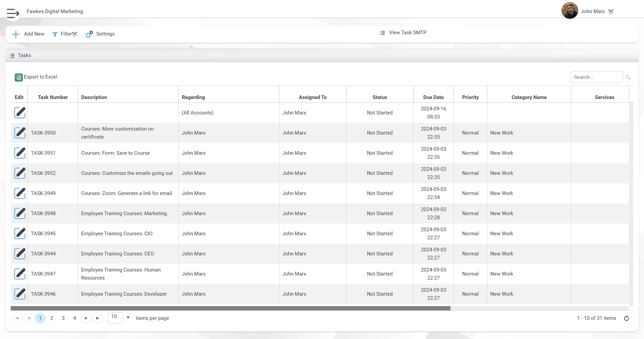The height and width of the screenshot is (339, 644).
Task: Edit task TASK-3947
Action: click(20, 274)
